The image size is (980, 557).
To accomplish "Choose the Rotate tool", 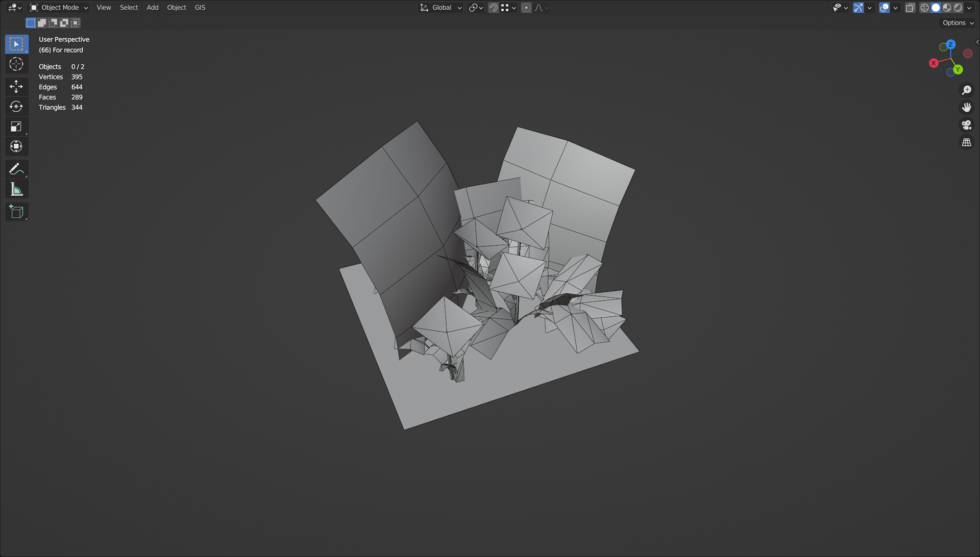I will pos(16,107).
